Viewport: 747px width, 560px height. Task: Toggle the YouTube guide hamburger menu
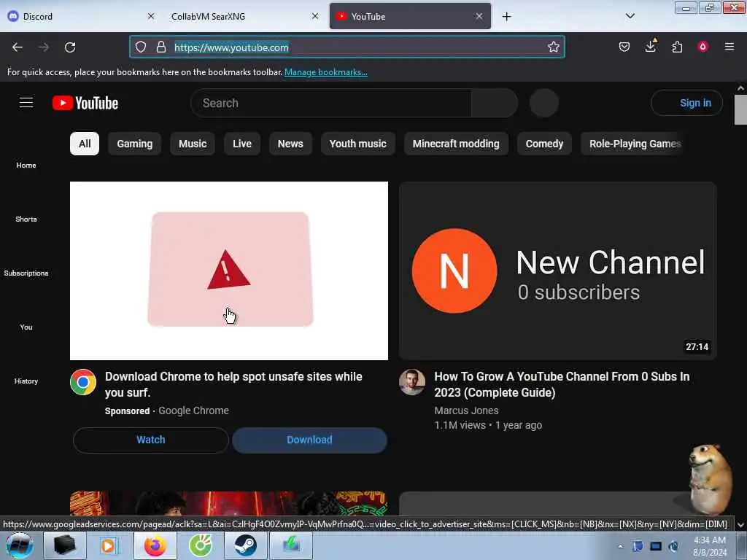tap(26, 103)
